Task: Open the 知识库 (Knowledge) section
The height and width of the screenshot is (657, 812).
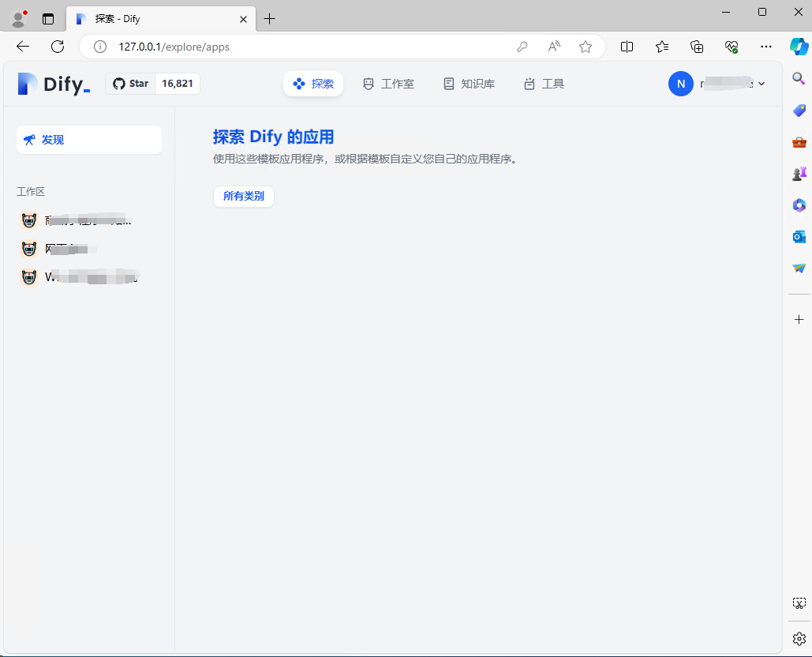Action: pyautogui.click(x=469, y=83)
